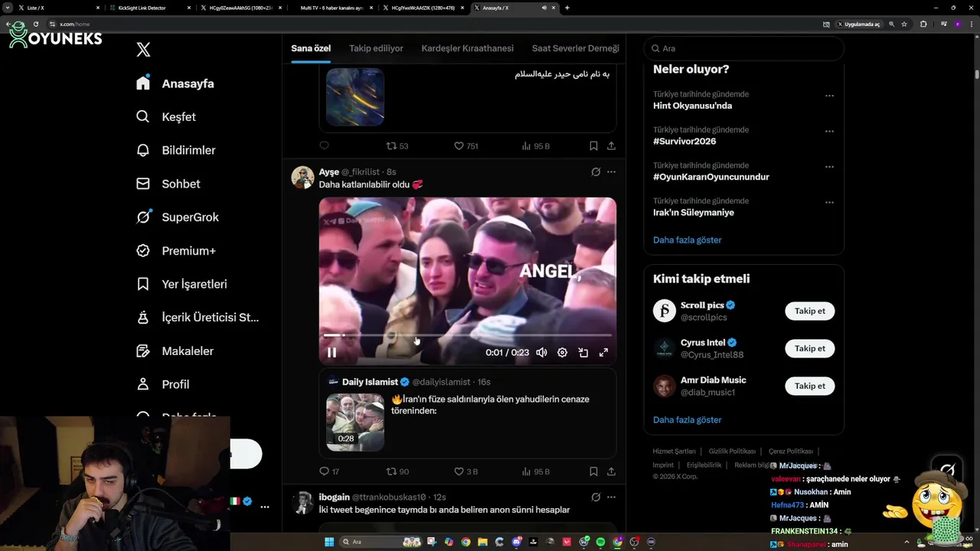
Task: Open the Gizlilik Politikası footer link
Action: (732, 452)
